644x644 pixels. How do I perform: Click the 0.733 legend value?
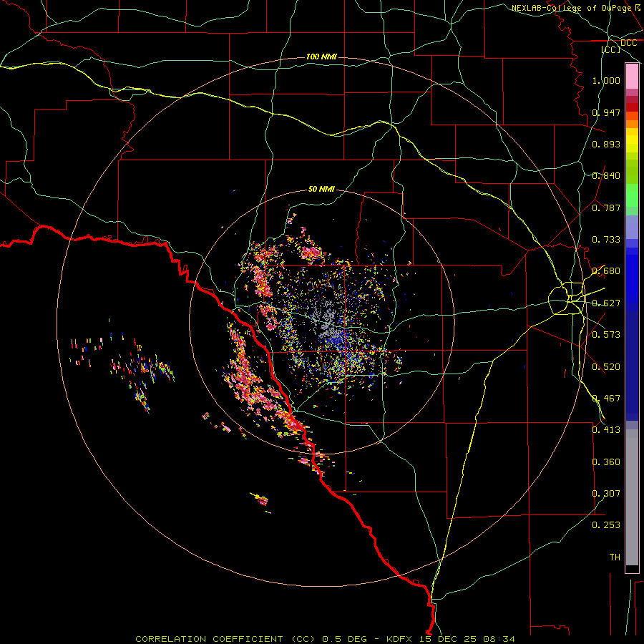pos(606,240)
